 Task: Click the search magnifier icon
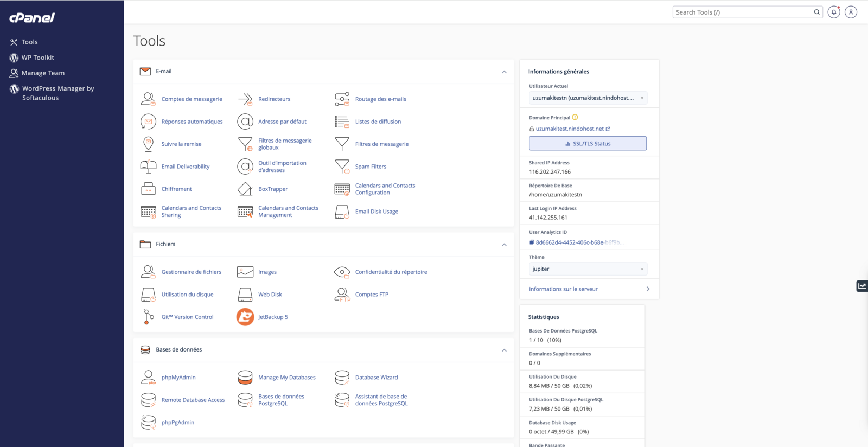816,12
